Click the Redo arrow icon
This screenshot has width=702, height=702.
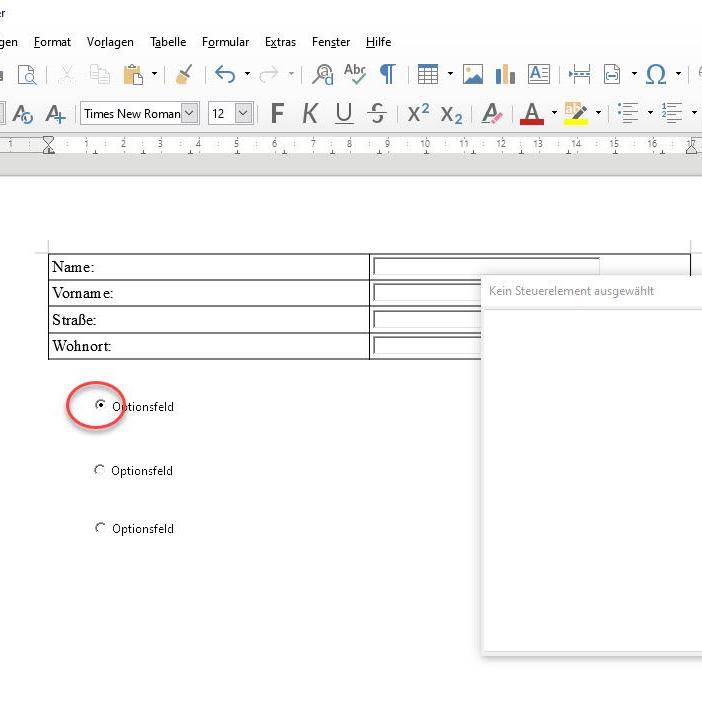[x=269, y=74]
